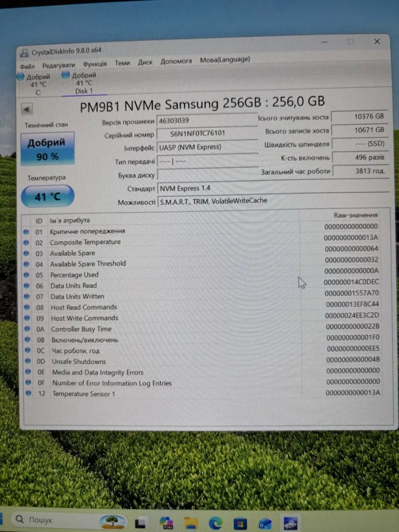Open File Explorer from the taskbar
This screenshot has height=532, width=399.
tap(191, 523)
